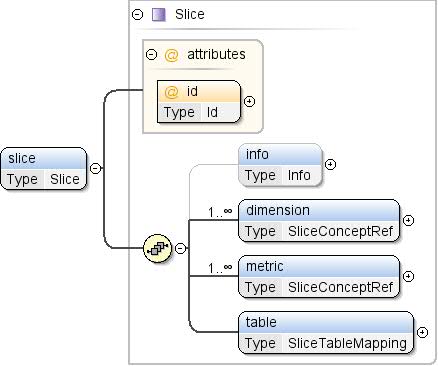
Task: Expand the table element
Action: coord(422,332)
